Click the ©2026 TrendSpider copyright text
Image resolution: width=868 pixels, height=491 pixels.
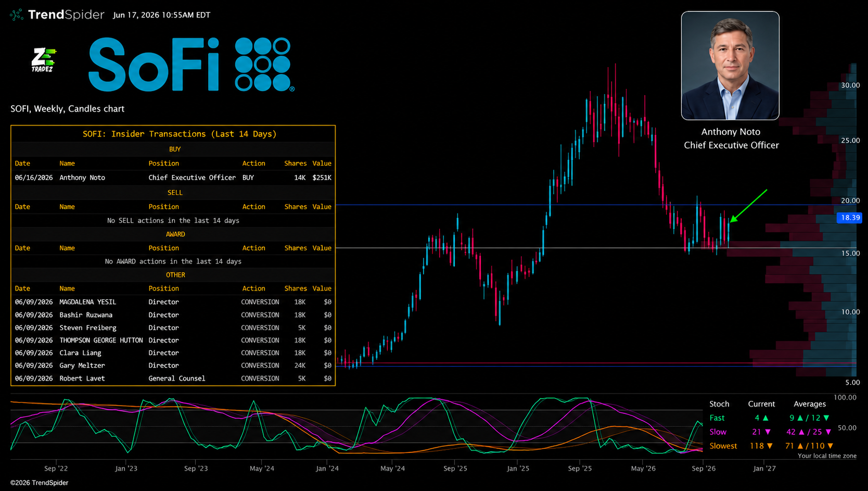click(x=40, y=483)
